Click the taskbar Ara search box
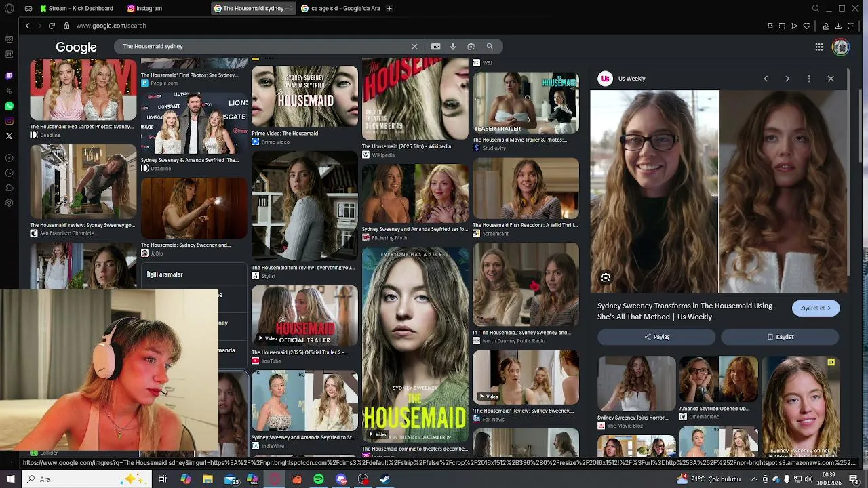This screenshot has height=488, width=868. point(86,479)
